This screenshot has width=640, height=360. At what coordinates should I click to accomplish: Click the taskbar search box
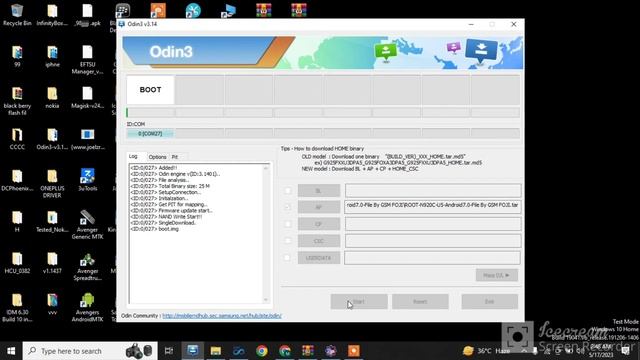90,351
